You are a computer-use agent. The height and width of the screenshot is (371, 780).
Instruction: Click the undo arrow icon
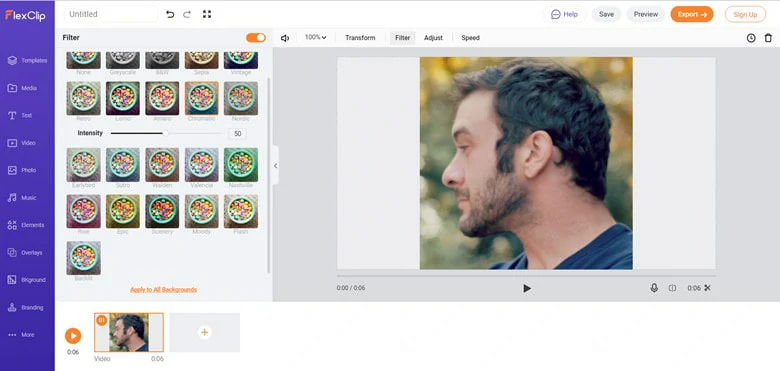[x=170, y=14]
